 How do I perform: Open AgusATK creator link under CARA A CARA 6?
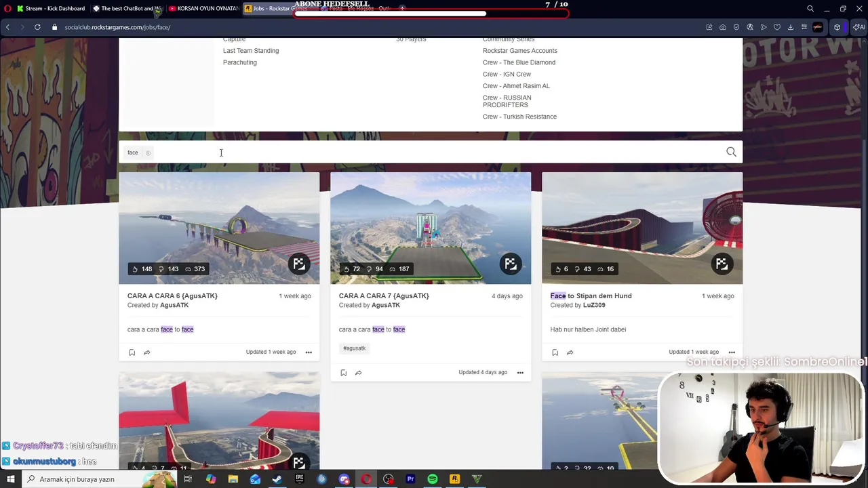click(x=174, y=305)
